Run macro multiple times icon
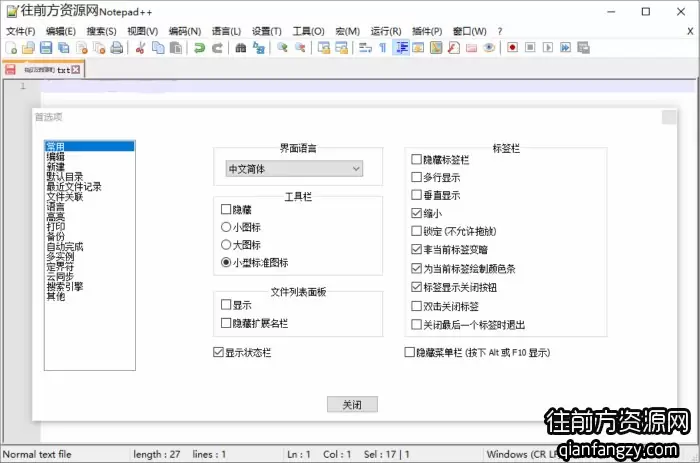700x463 pixels. tap(566, 47)
